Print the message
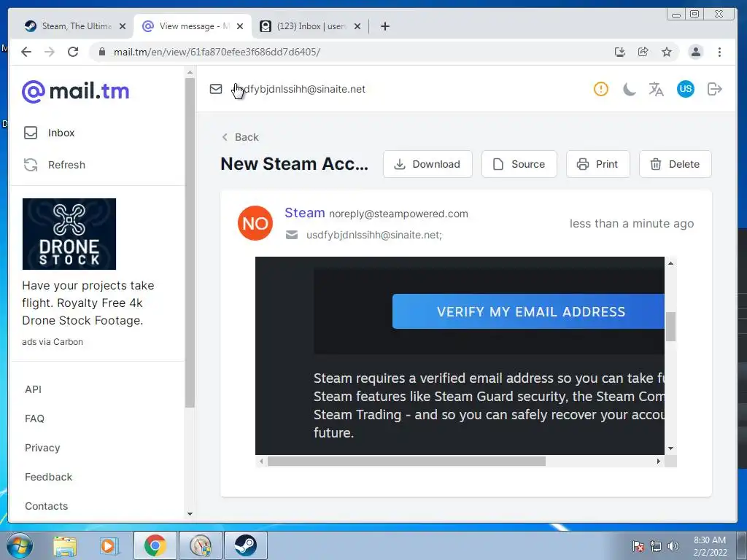This screenshot has height=560, width=747. click(597, 164)
